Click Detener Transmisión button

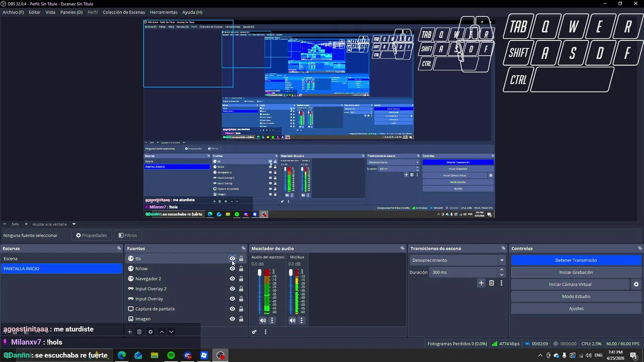[576, 260]
